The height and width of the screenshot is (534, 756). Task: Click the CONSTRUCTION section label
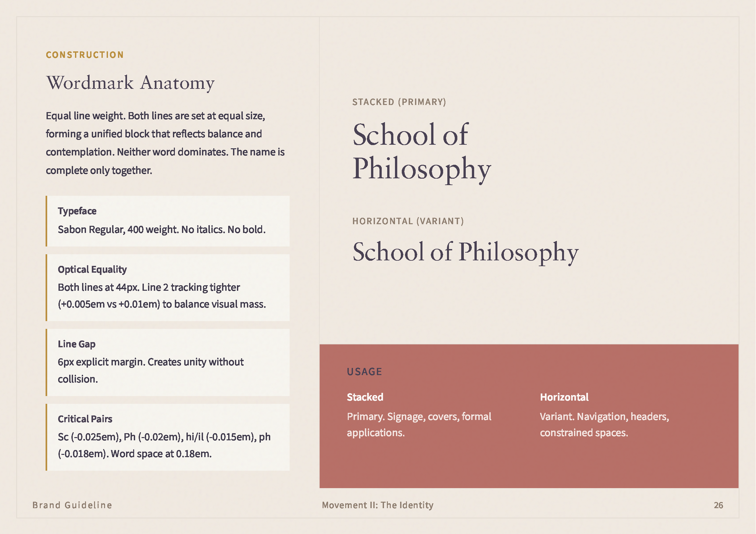pyautogui.click(x=85, y=55)
